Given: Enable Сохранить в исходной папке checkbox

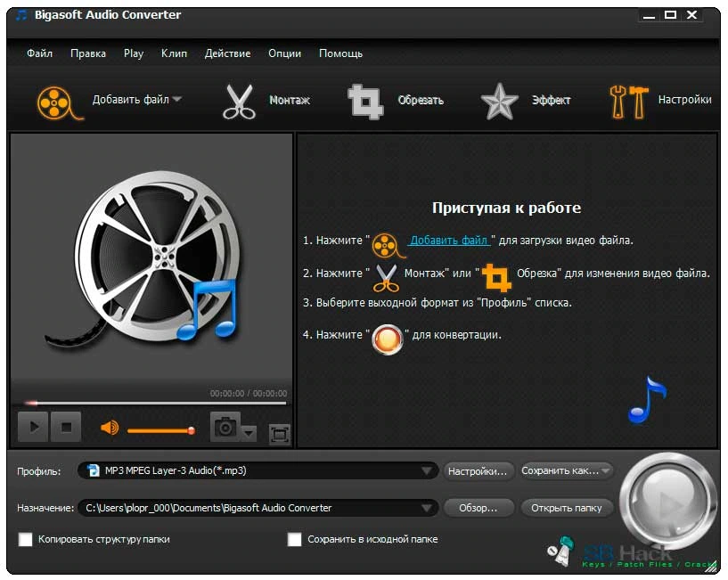Looking at the screenshot, I should 294,539.
